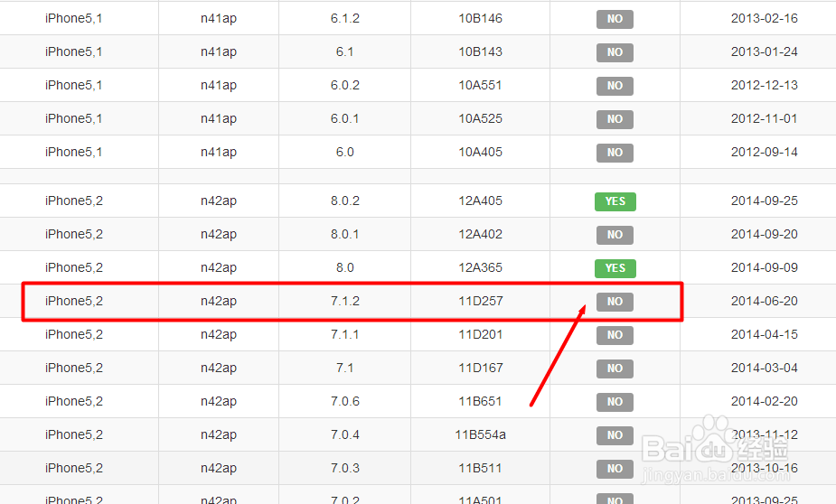Select version cell 8.0.1
This screenshot has height=504, width=836.
pos(345,234)
